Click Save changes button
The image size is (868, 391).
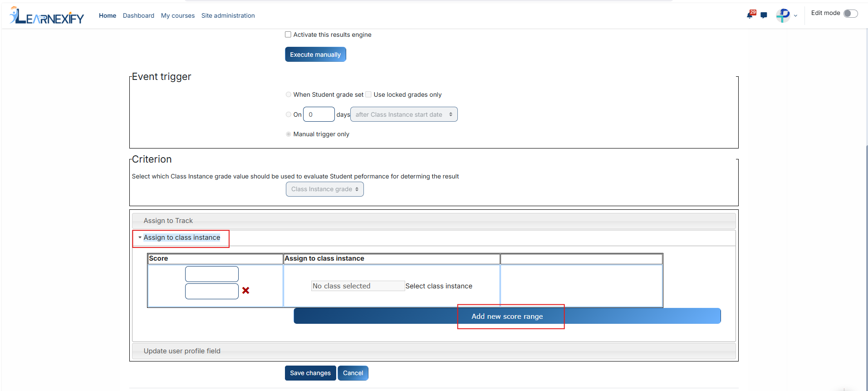coord(310,373)
